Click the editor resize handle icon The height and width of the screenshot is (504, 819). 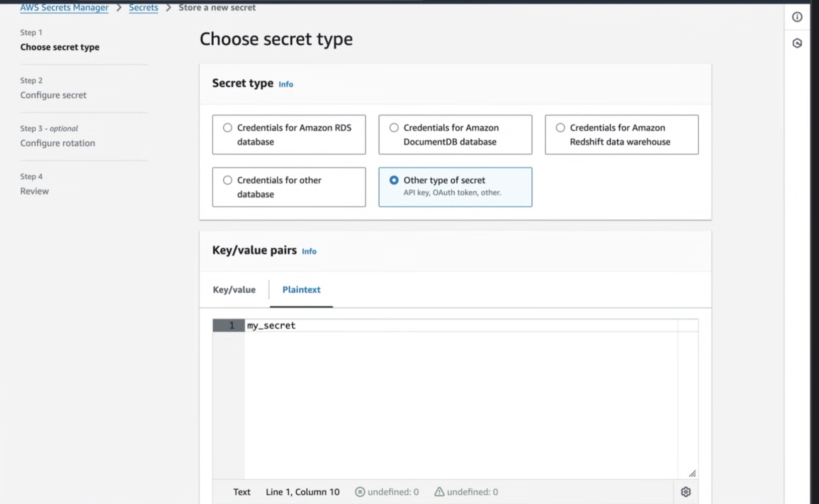pos(692,473)
